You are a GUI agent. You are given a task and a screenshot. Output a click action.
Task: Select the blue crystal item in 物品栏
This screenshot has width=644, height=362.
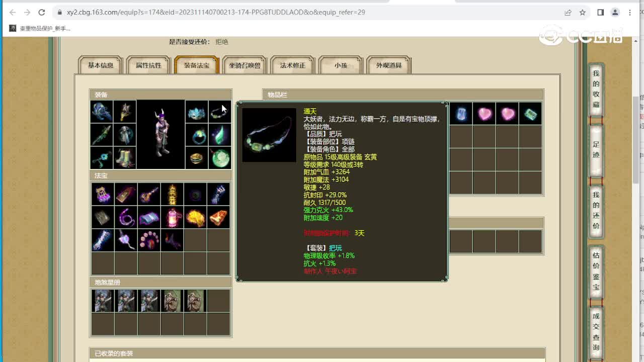pyautogui.click(x=461, y=114)
